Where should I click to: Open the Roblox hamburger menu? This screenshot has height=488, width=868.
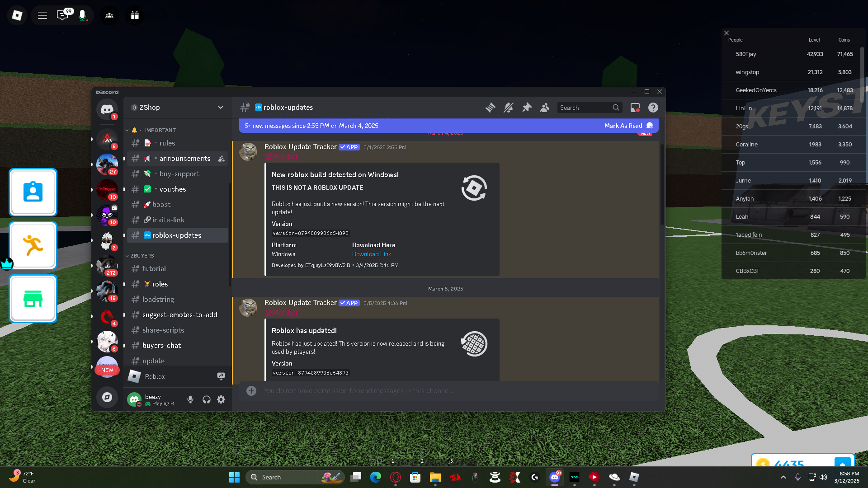(x=42, y=15)
